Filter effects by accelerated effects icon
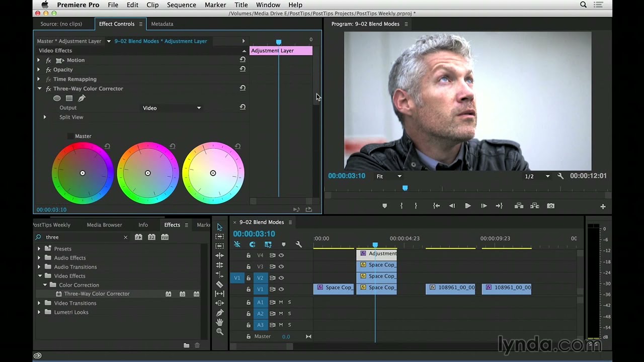 tap(138, 237)
